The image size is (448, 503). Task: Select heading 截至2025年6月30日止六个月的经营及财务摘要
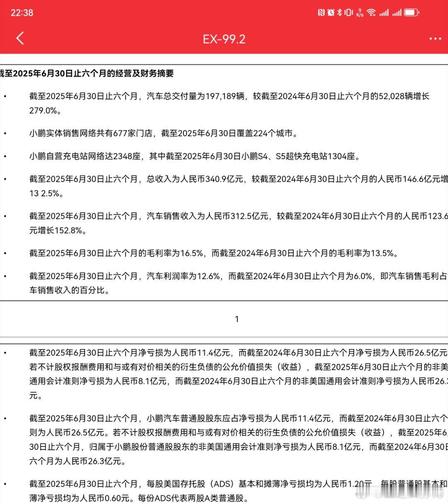click(87, 73)
